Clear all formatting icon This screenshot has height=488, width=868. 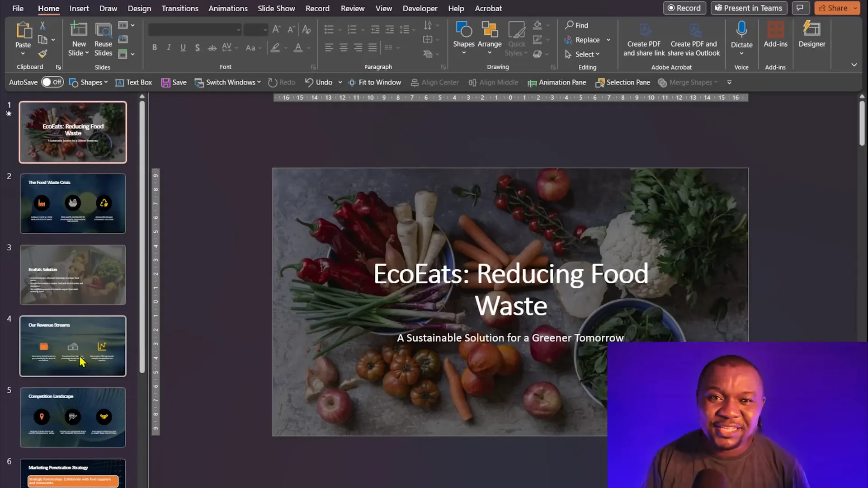pyautogui.click(x=307, y=30)
